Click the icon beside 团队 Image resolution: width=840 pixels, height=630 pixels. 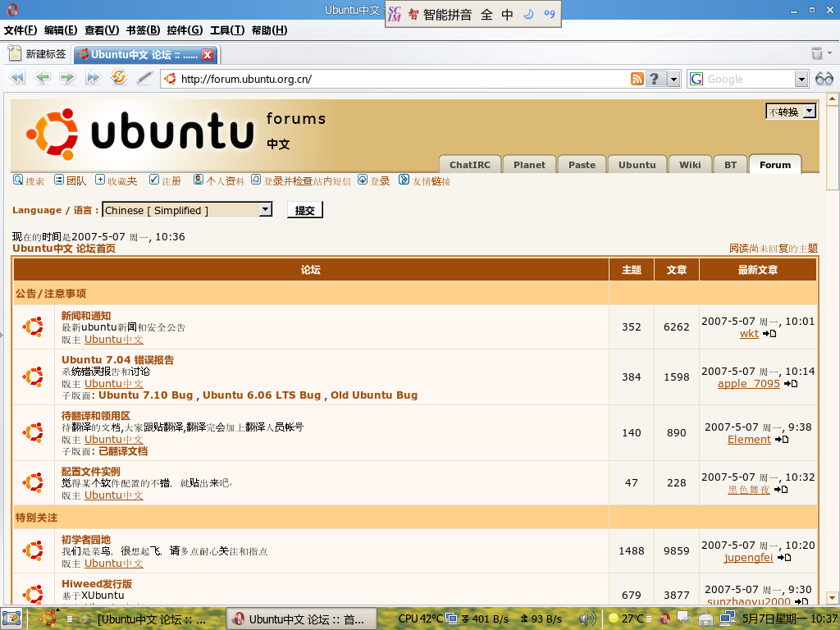click(59, 180)
